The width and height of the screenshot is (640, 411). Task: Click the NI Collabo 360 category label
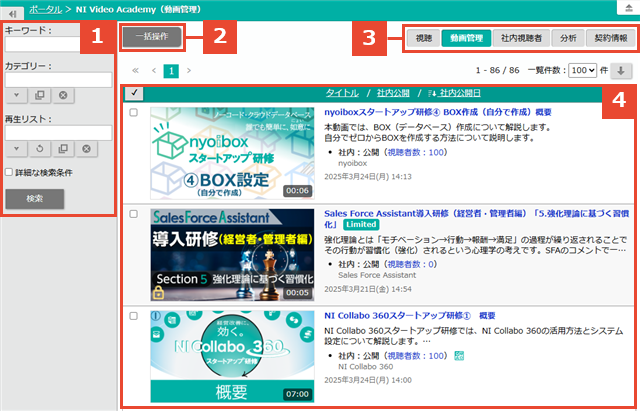point(366,367)
